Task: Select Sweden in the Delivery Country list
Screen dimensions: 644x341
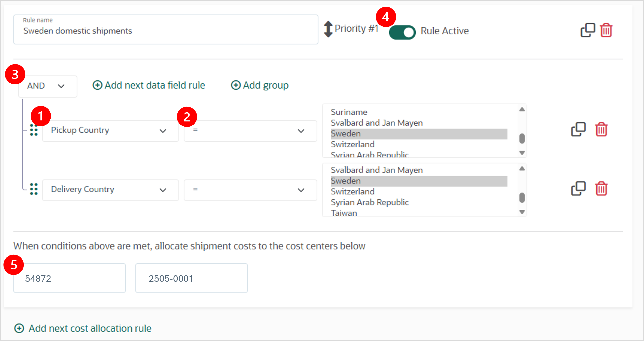Action: tap(419, 181)
